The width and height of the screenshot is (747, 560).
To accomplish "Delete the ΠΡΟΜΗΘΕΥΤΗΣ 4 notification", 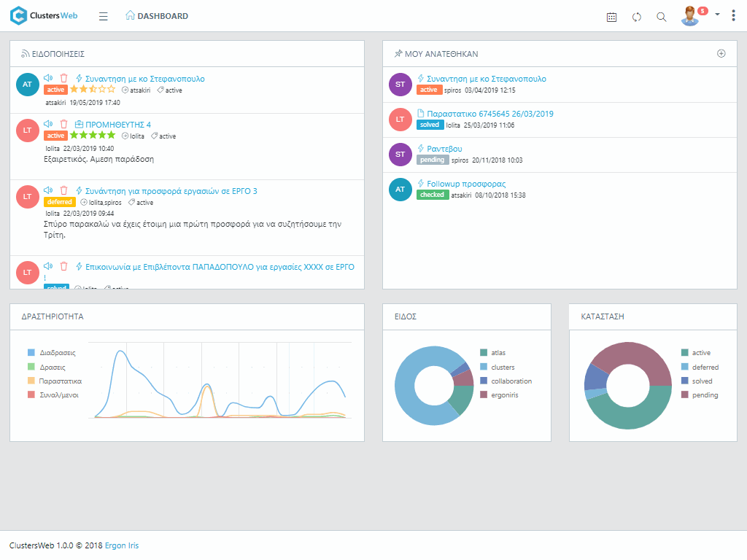I will (64, 124).
